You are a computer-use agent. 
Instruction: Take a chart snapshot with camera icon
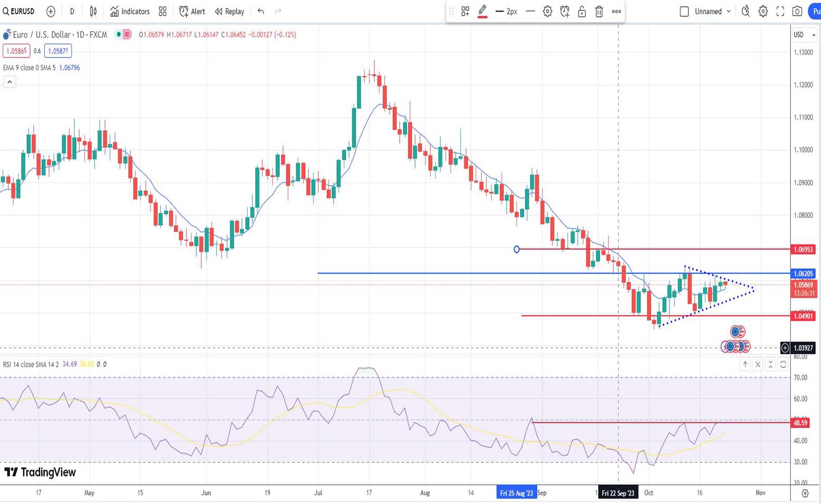[797, 11]
